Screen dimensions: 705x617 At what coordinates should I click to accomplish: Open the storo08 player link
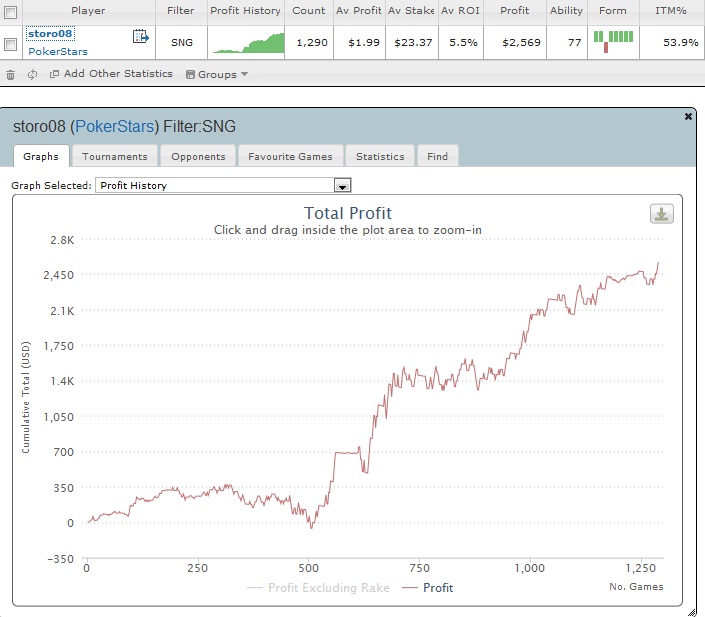click(51, 34)
